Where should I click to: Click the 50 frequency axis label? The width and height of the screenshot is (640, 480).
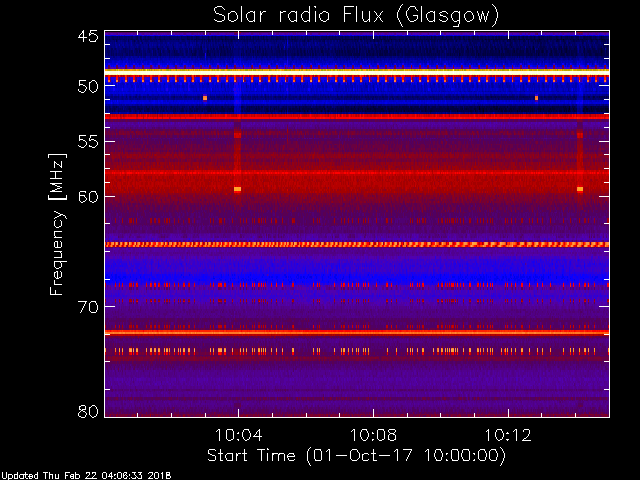(88, 87)
